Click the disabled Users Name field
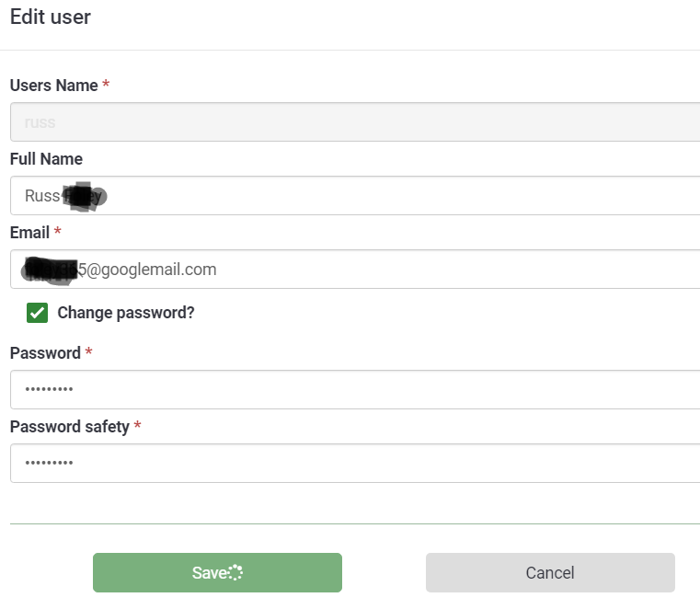This screenshot has height=609, width=700. tap(368, 122)
